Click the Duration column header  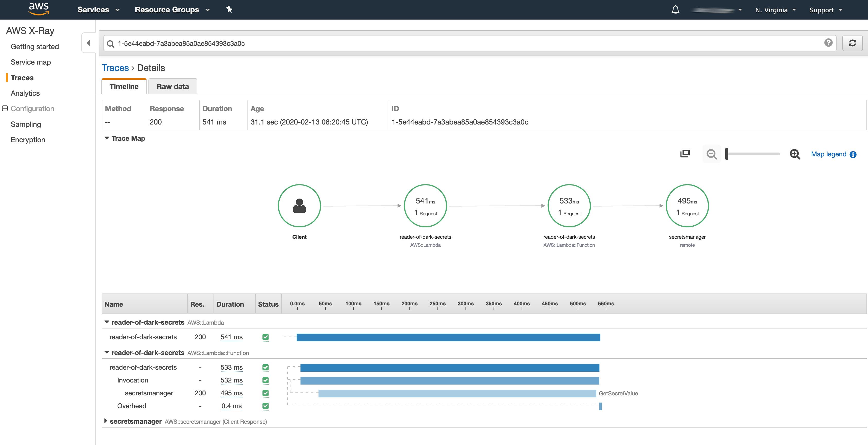230,304
